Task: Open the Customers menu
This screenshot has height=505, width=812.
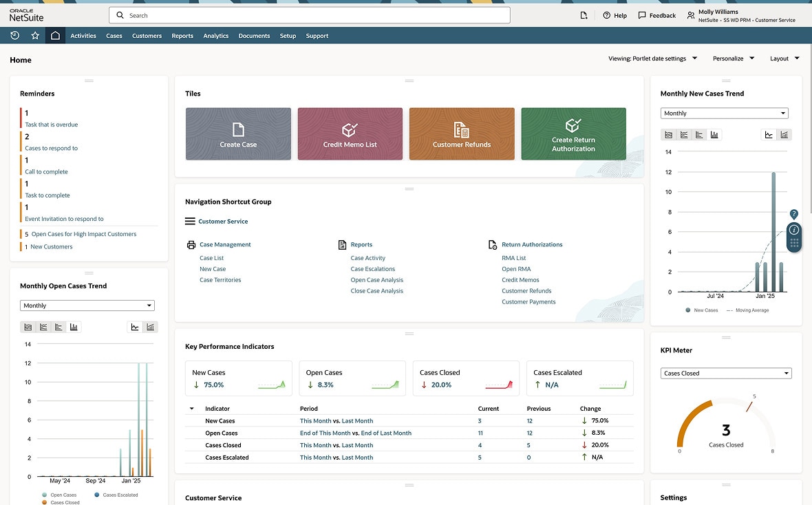Action: click(147, 36)
